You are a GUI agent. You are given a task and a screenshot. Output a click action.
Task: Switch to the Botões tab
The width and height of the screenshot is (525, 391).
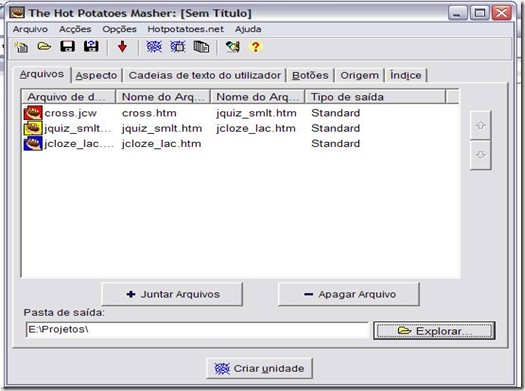310,75
